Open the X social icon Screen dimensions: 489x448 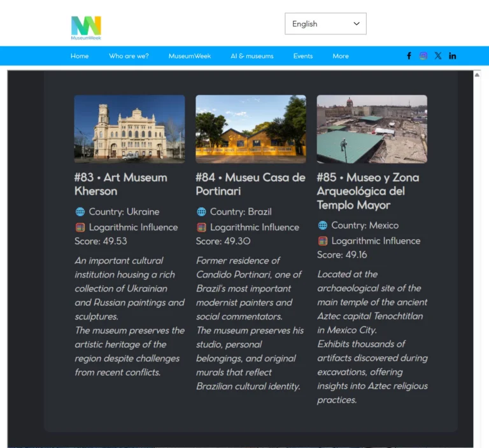(x=438, y=56)
